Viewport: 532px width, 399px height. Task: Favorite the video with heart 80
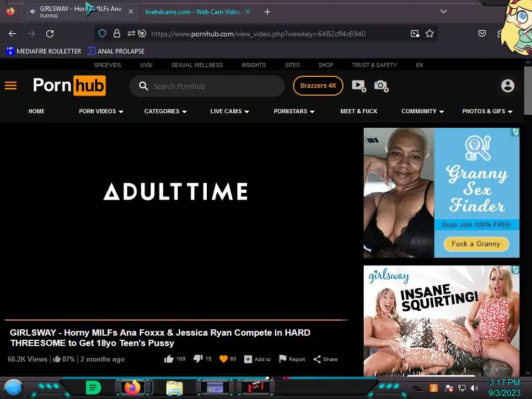click(228, 359)
